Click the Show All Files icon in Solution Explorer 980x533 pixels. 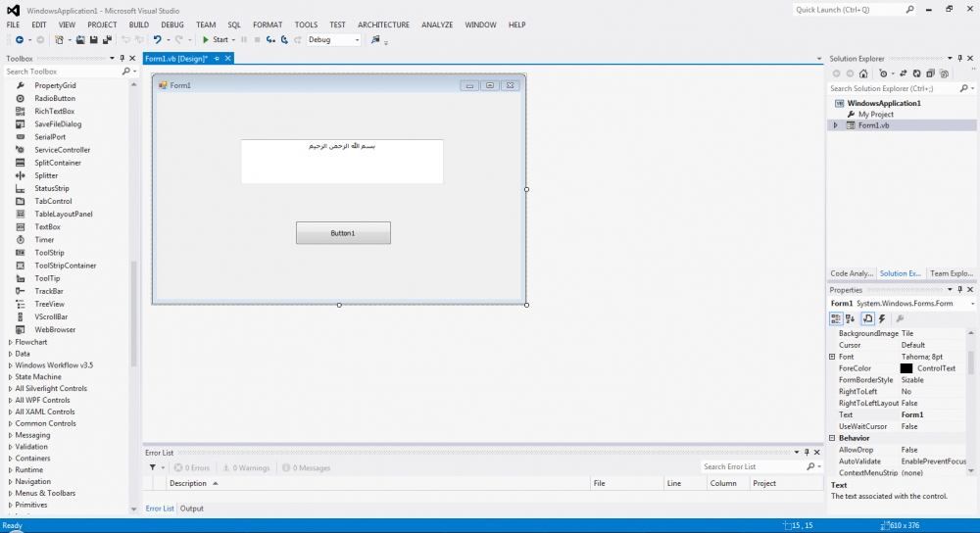coord(945,73)
